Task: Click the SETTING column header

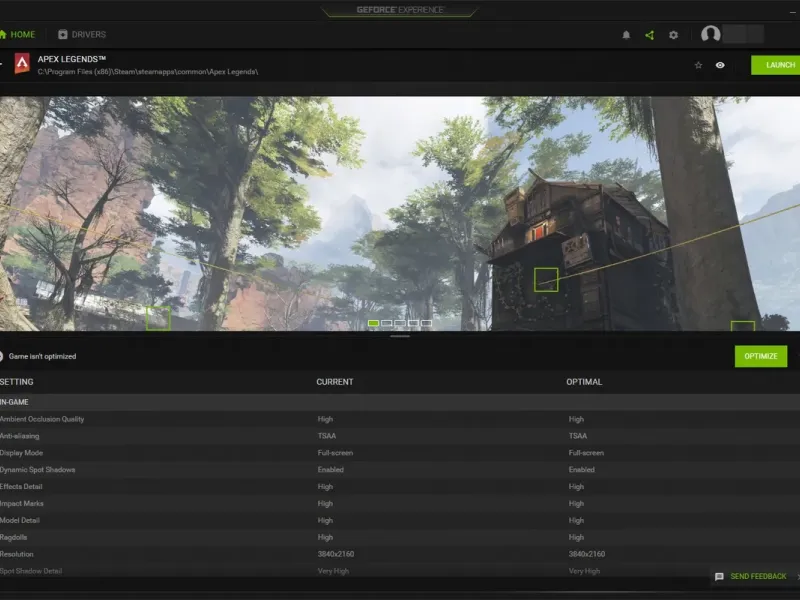Action: (x=16, y=382)
